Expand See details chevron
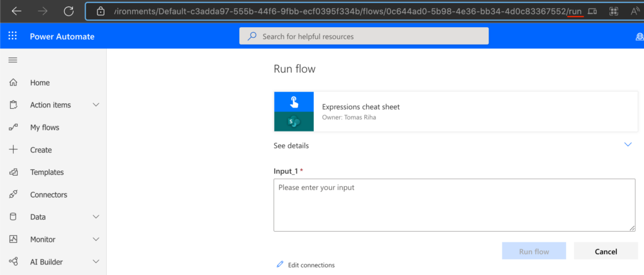 (x=628, y=144)
